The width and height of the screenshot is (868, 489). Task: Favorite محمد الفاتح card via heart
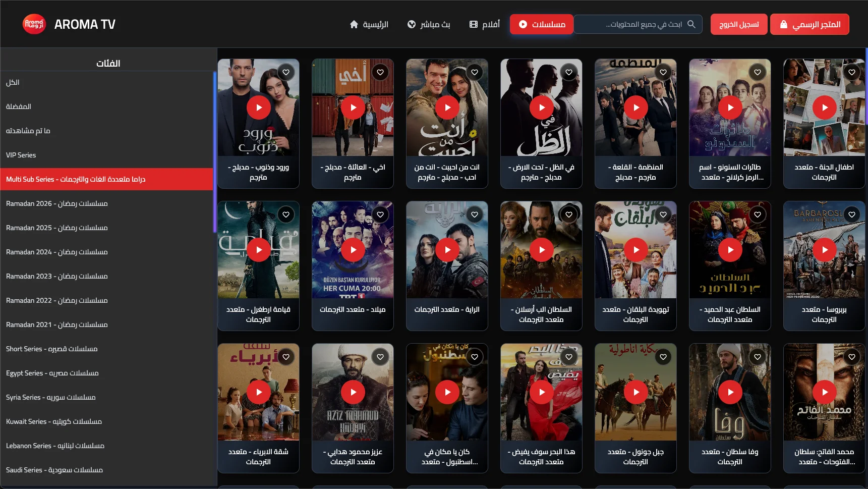coord(852,357)
